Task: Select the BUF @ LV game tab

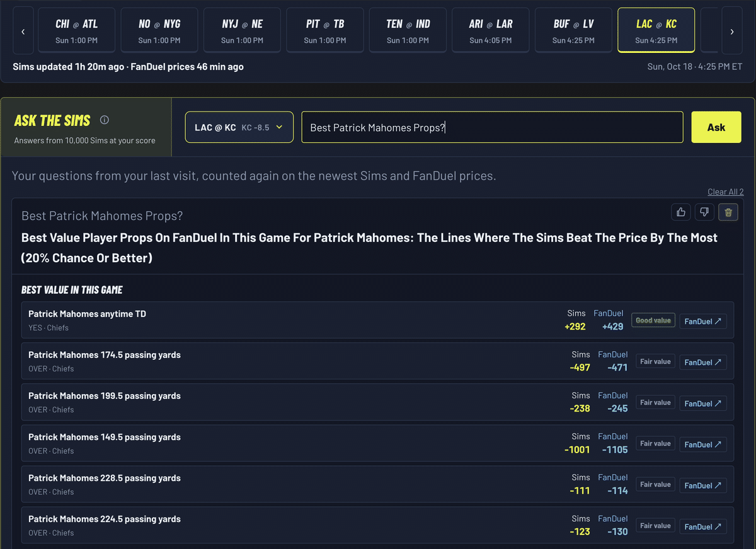Action: [573, 30]
